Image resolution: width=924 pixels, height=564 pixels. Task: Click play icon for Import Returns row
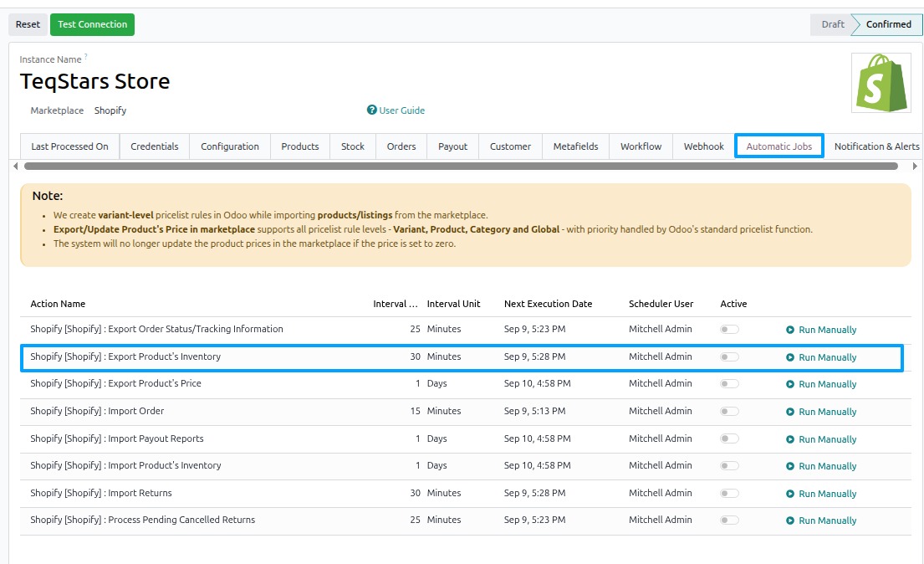click(x=790, y=494)
